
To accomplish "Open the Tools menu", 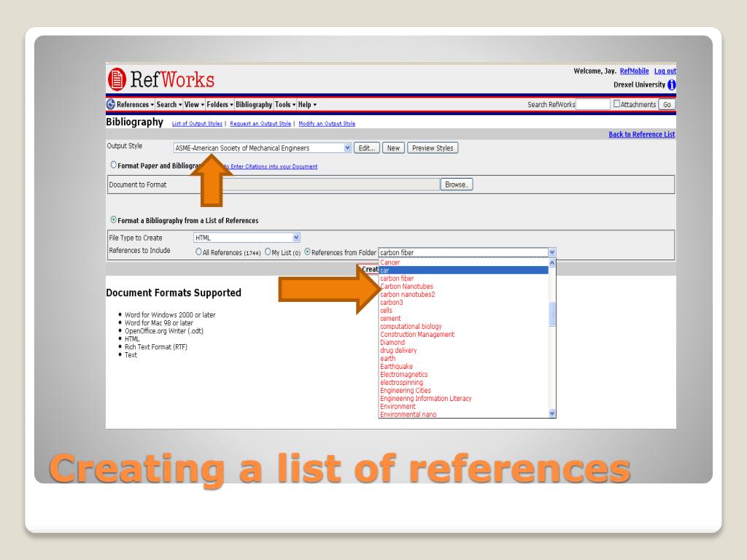I will coord(285,104).
